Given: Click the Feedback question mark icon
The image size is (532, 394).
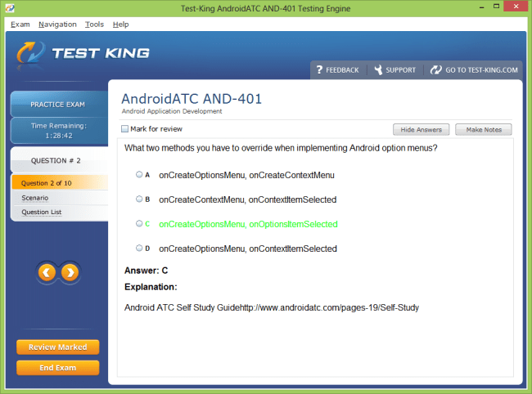Looking at the screenshot, I should [319, 70].
